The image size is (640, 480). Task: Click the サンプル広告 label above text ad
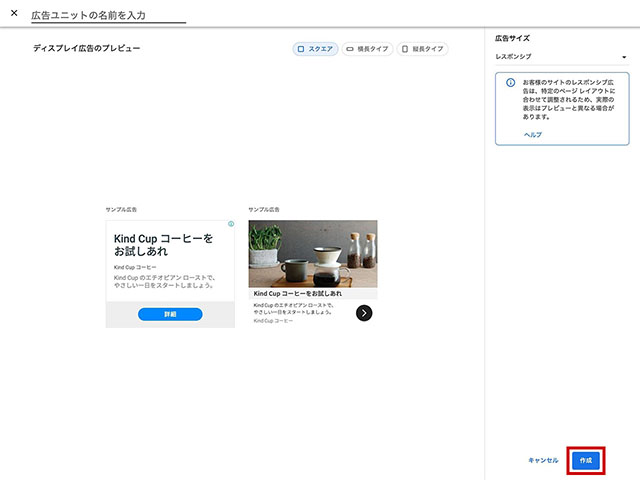(x=121, y=209)
